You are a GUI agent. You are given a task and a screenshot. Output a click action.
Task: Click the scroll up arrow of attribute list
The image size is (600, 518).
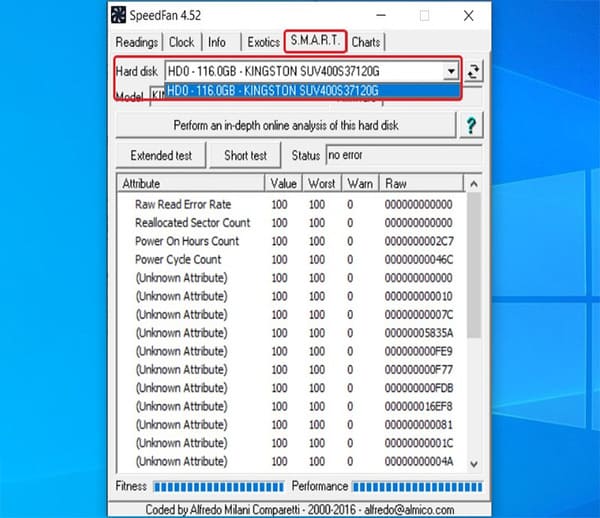[x=474, y=184]
